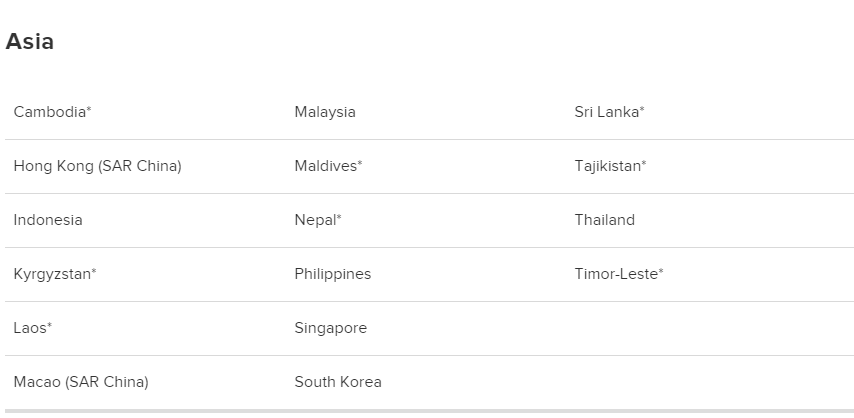
Task: Click the Asia heading
Action: coord(29,42)
